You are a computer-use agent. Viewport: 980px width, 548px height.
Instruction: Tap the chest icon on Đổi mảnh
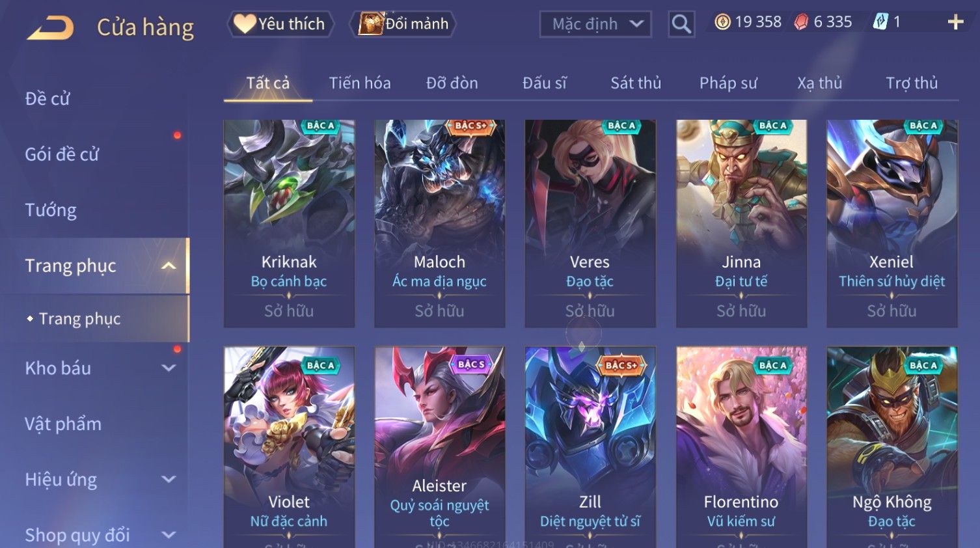pyautogui.click(x=371, y=24)
